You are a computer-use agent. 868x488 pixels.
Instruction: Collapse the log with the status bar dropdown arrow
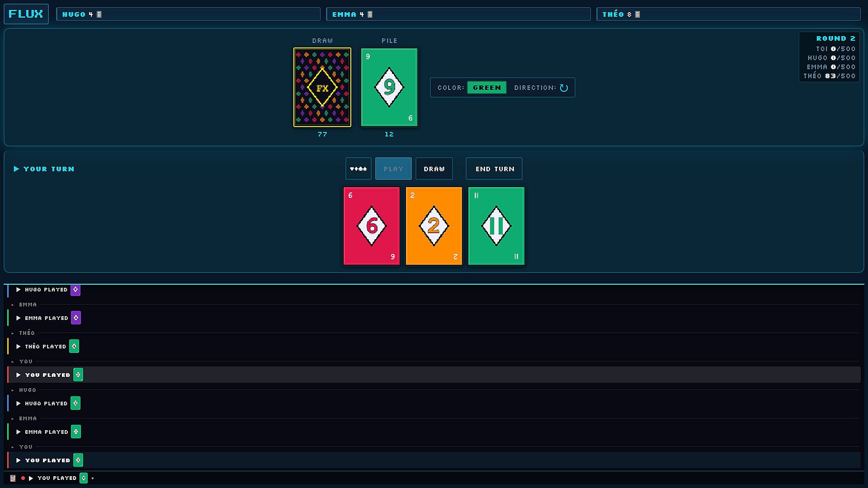pyautogui.click(x=93, y=478)
